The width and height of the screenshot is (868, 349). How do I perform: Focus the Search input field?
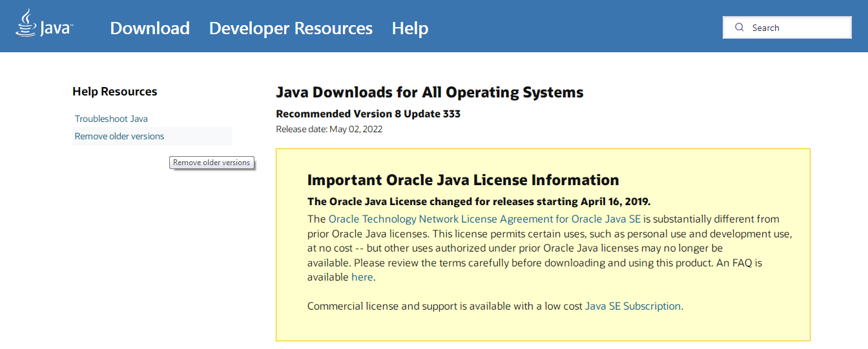pos(787,28)
